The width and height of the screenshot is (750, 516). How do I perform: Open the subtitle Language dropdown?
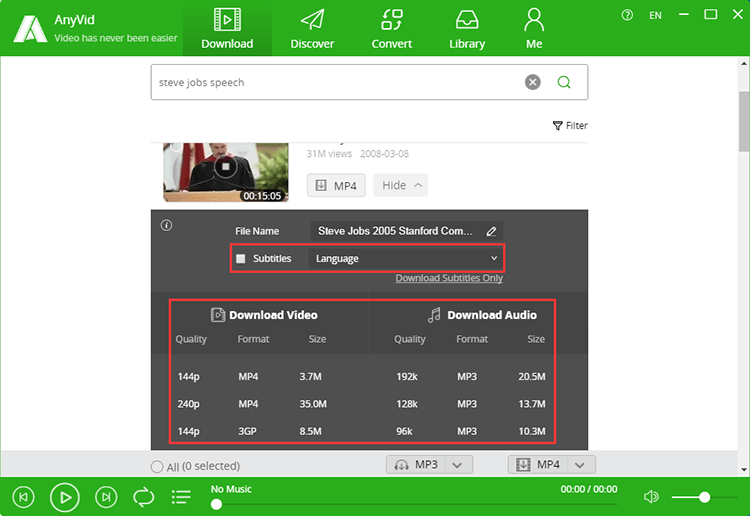click(406, 259)
